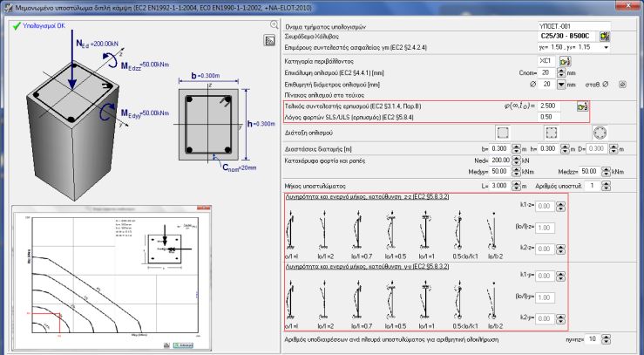Click the (lo/l)-z field showing 1.00
The width and height of the screenshot is (644, 355).
pos(545,228)
